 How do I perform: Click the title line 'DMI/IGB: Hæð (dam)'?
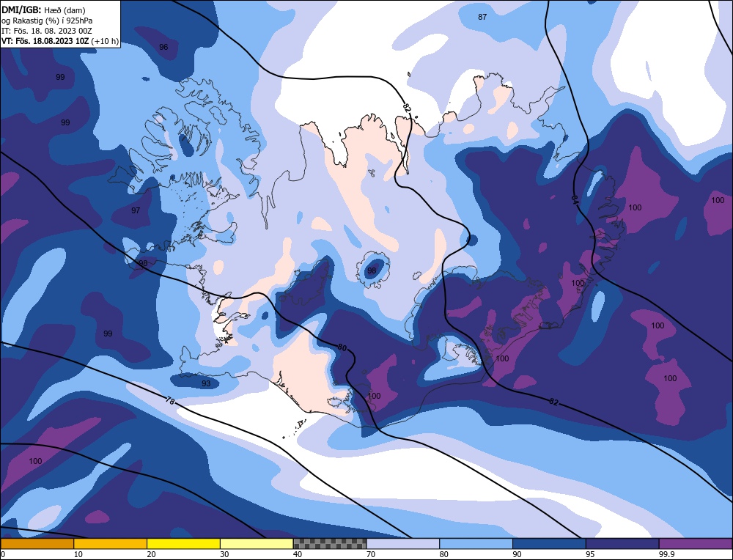[43, 10]
